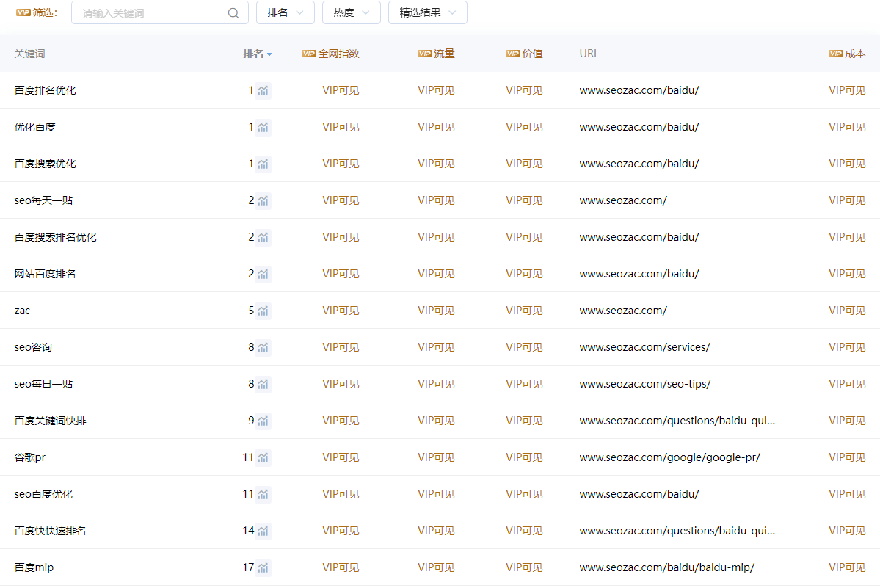Click keyword seo每日一贴

click(43, 385)
